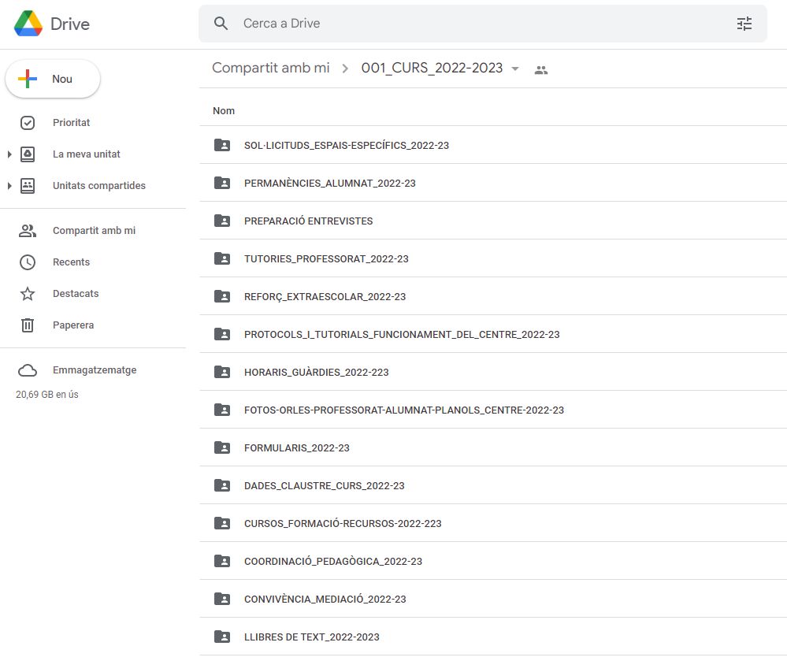The width and height of the screenshot is (787, 672).
Task: Sort by the Nom column header
Action: tap(224, 111)
